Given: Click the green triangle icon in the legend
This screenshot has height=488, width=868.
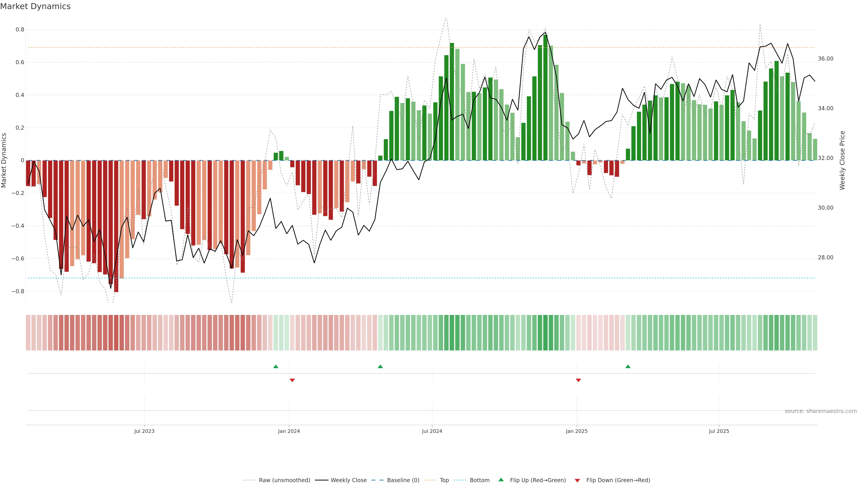Looking at the screenshot, I should [x=501, y=480].
